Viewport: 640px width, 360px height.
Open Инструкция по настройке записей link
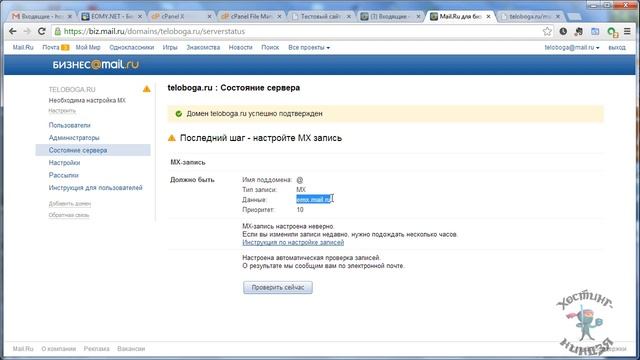coord(293,242)
